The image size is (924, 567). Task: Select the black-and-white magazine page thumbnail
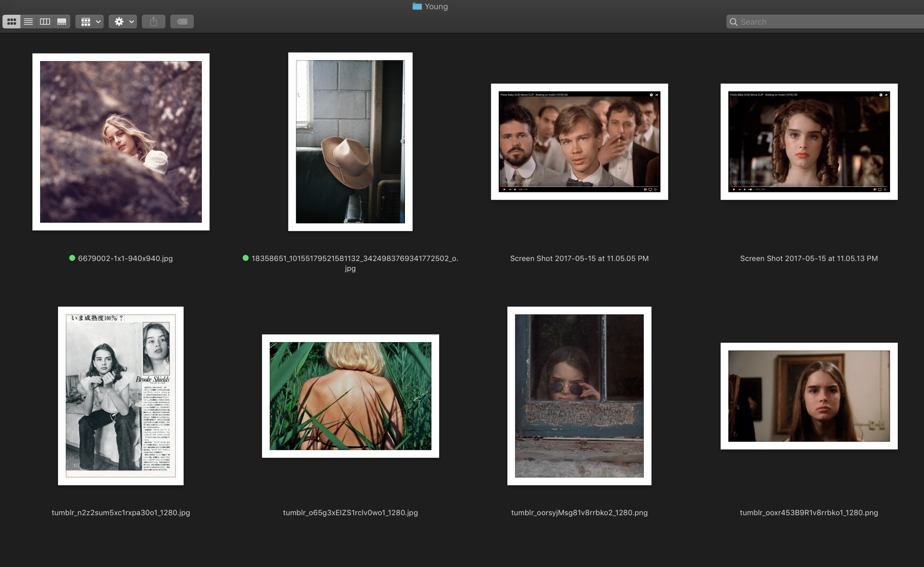121,396
